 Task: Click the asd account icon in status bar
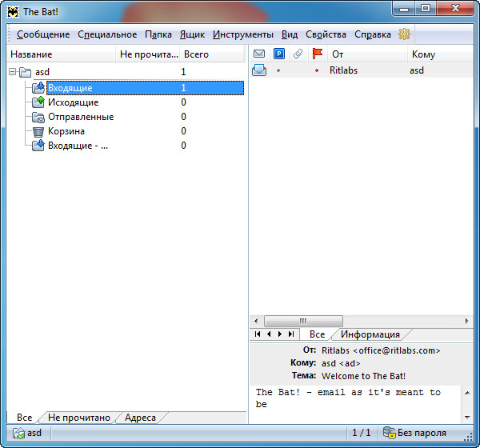[18, 433]
